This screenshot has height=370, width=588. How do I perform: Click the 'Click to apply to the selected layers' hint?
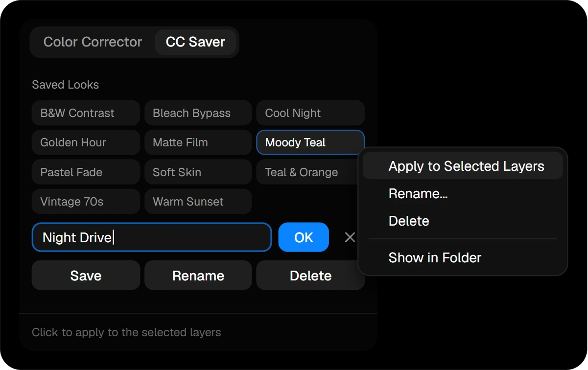coord(126,333)
